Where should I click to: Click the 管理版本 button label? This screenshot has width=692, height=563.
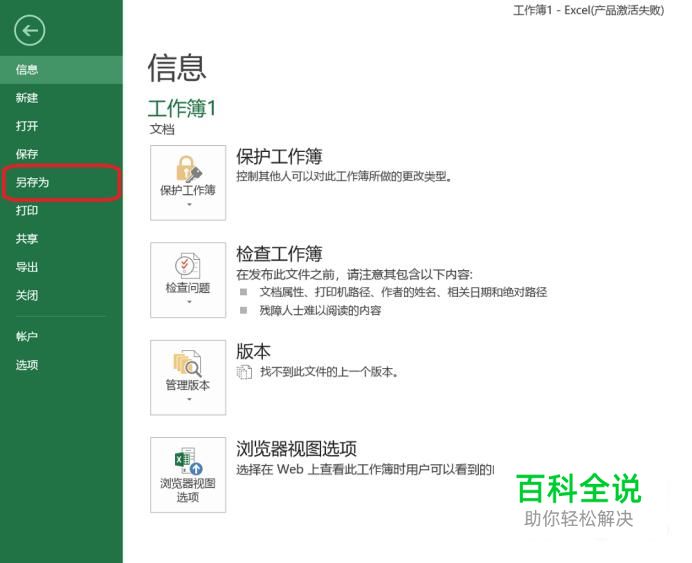tap(188, 385)
